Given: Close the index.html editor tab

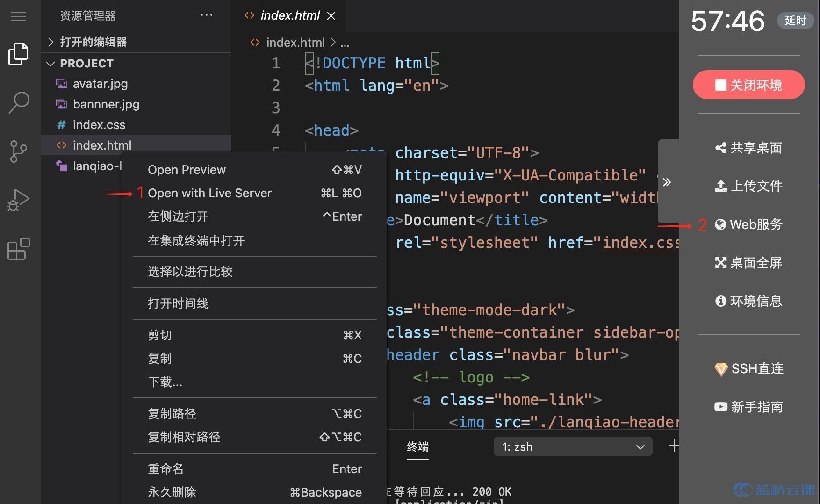Looking at the screenshot, I should (x=331, y=16).
